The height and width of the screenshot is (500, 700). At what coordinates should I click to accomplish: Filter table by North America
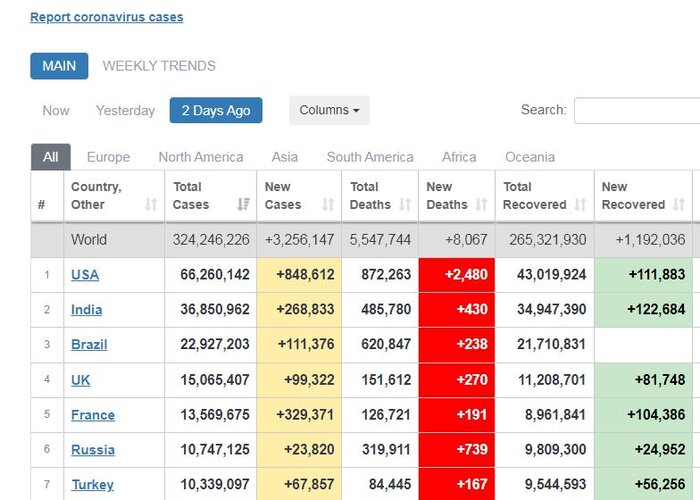200,157
